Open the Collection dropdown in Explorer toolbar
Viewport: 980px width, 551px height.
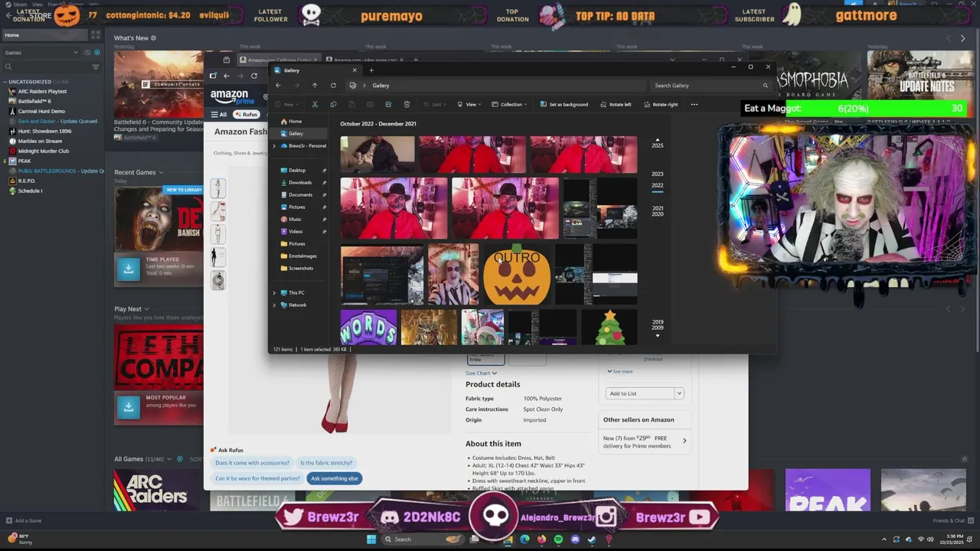(509, 105)
